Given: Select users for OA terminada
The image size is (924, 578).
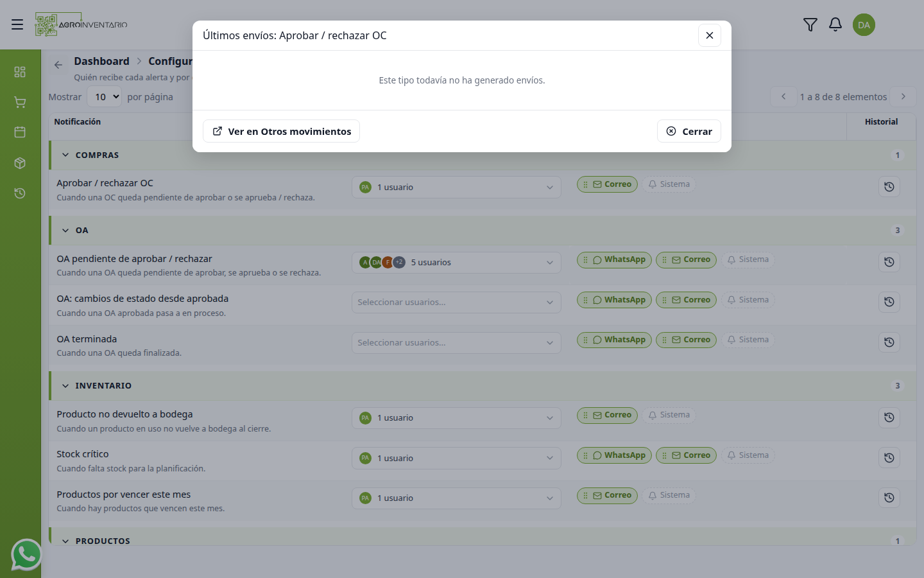Looking at the screenshot, I should [456, 343].
